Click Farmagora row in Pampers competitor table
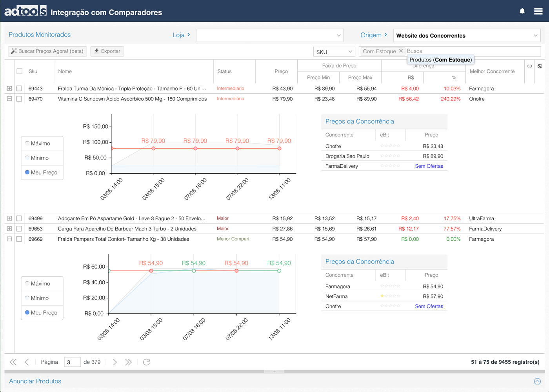 point(384,287)
